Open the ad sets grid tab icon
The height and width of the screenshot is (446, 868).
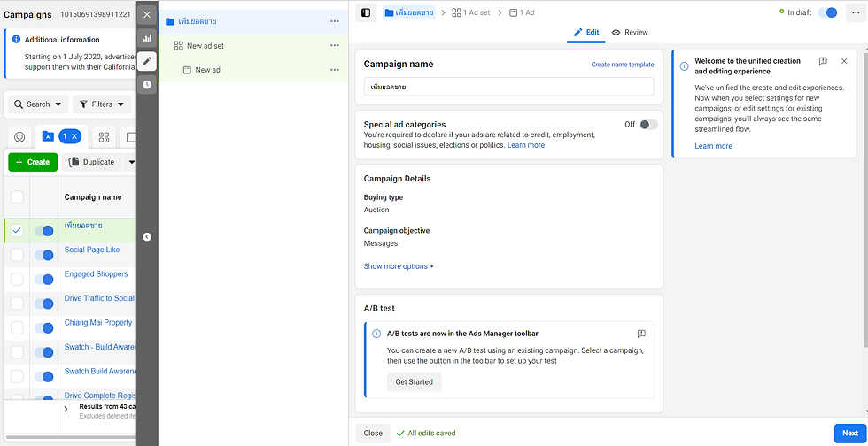104,137
